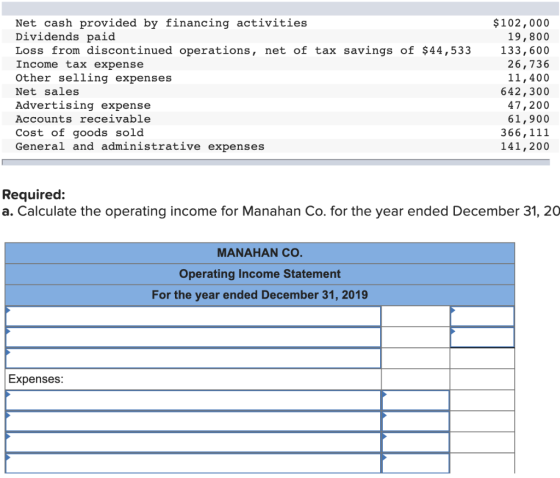Click 'General and administrative expenses' text
Screen dimensions: 560x478
(140, 146)
